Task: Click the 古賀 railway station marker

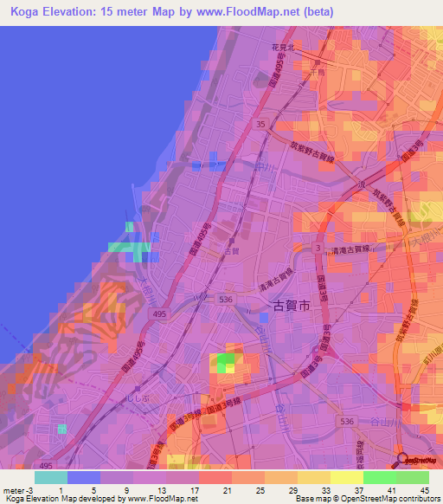Action: pyautogui.click(x=232, y=241)
